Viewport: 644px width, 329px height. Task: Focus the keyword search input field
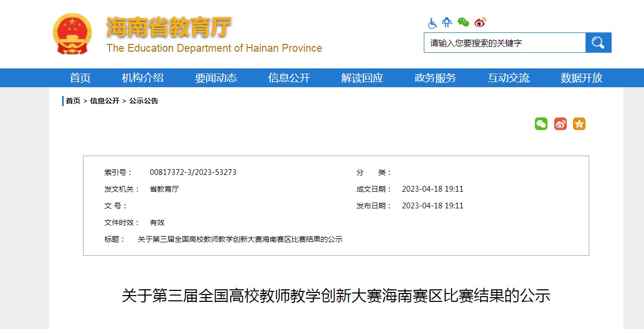point(504,43)
